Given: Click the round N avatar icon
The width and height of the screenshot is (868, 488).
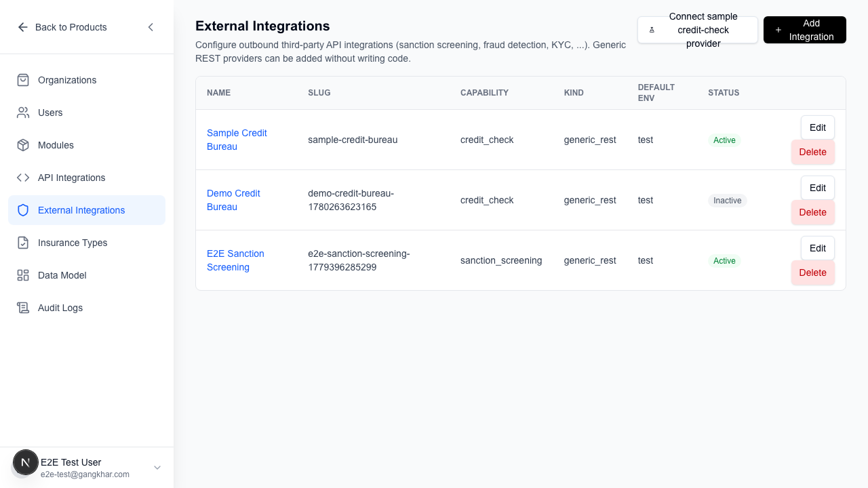Looking at the screenshot, I should (x=26, y=462).
